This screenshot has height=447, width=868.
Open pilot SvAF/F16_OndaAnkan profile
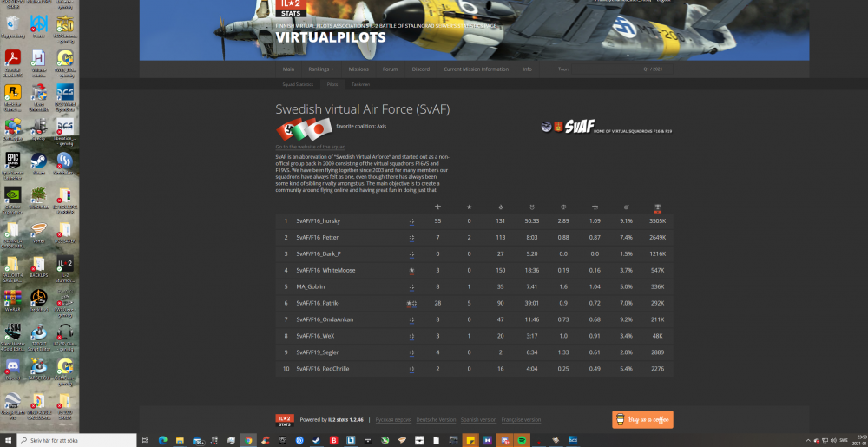pos(325,319)
